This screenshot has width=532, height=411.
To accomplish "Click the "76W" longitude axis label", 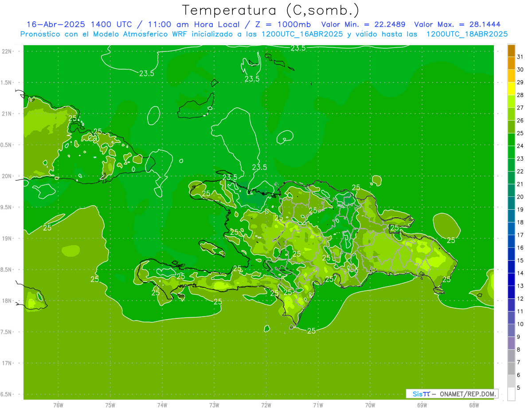I will pyautogui.click(x=58, y=405).
